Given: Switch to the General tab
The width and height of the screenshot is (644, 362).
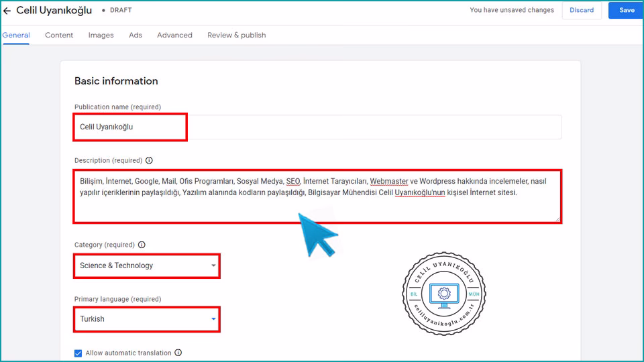Looking at the screenshot, I should [16, 35].
